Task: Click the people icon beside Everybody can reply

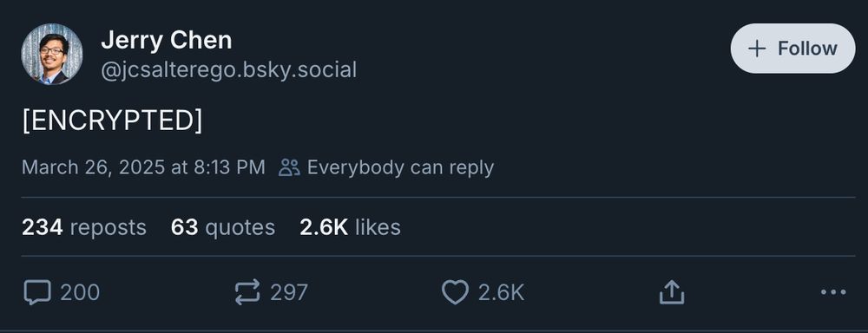Action: pyautogui.click(x=289, y=167)
